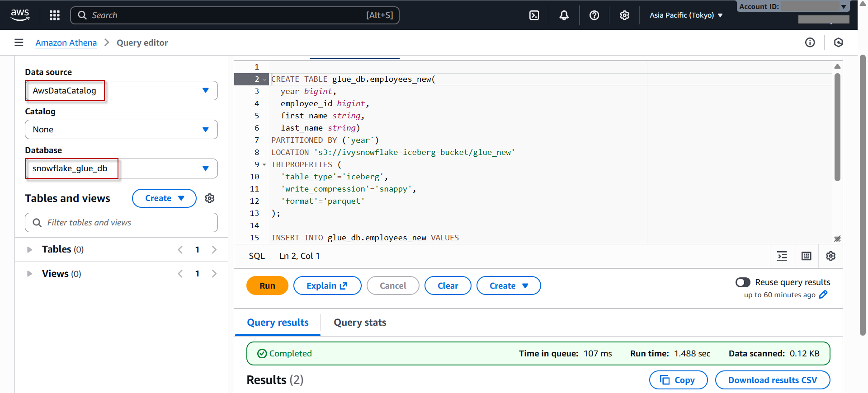This screenshot has height=393, width=868.
Task: Download results CSV
Action: [x=773, y=380]
